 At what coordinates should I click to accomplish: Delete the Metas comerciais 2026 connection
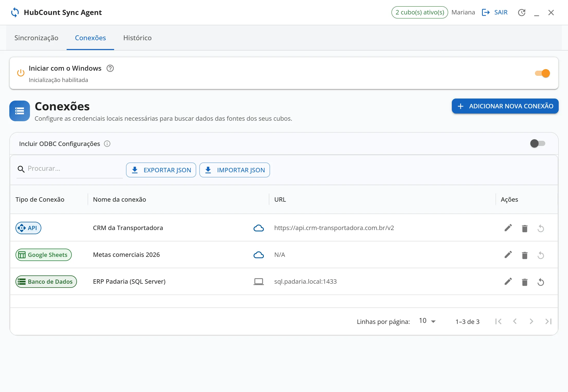(x=525, y=255)
